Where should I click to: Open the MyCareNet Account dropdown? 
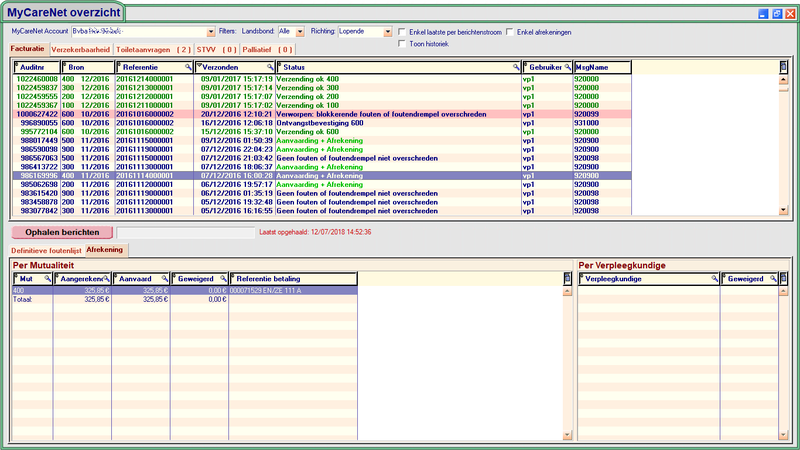pos(210,32)
